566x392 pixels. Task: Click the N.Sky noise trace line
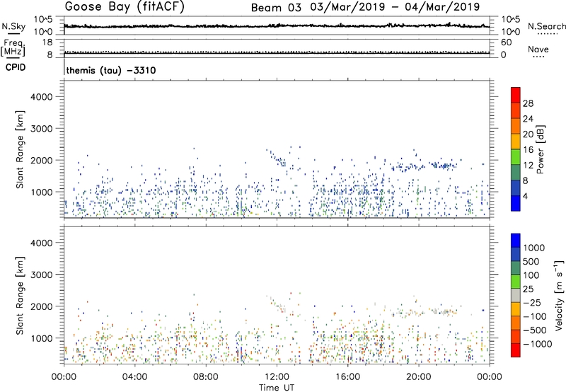277,26
